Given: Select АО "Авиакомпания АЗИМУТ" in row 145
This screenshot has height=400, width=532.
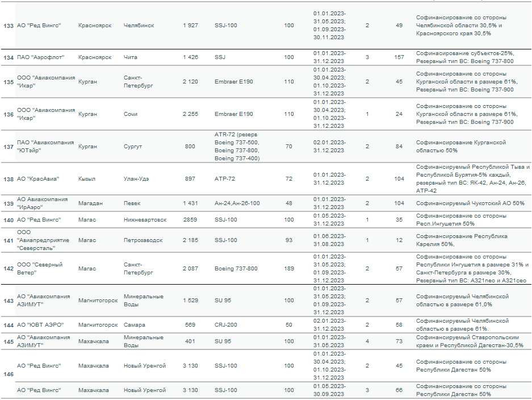Looking at the screenshot, I should tap(43, 341).
